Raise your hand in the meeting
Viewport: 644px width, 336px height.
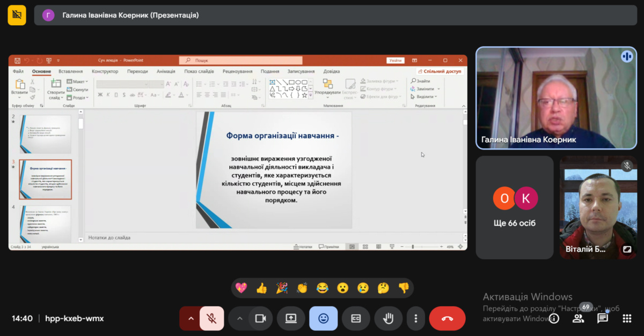tap(388, 318)
